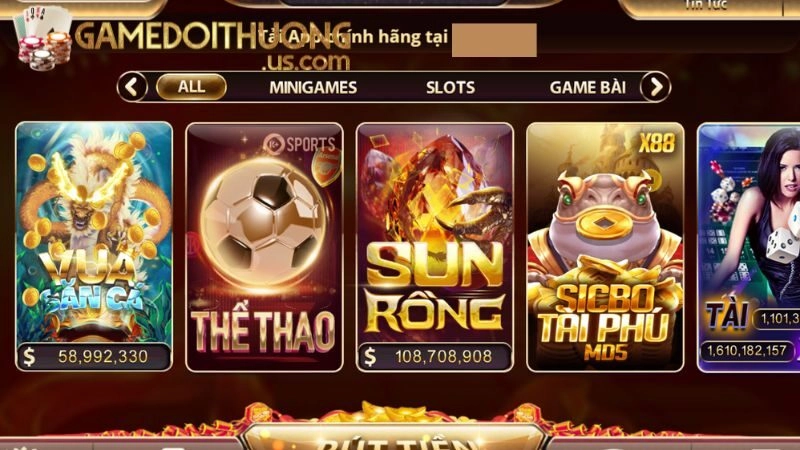Launch the Sun Rồng slot game
Screen dimensions: 800x450
(x=435, y=247)
